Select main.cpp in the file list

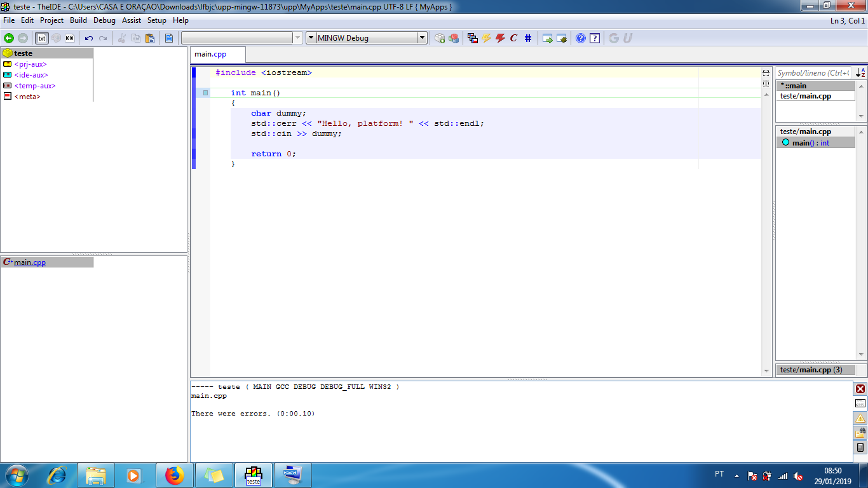point(30,262)
